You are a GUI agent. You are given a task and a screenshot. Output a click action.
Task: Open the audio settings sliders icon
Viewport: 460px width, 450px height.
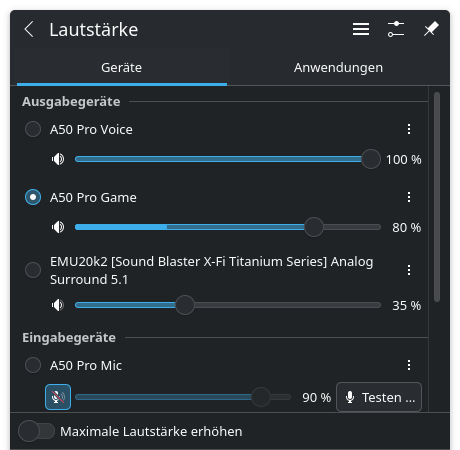(x=396, y=29)
